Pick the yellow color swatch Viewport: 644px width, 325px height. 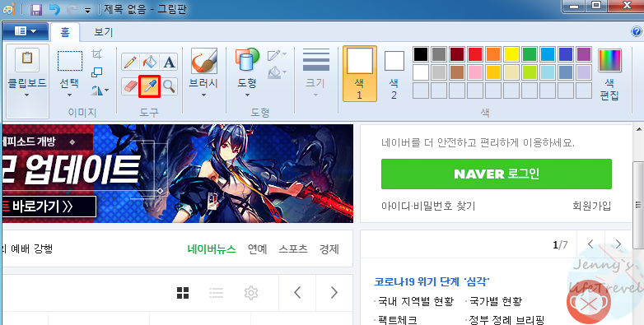(x=511, y=54)
